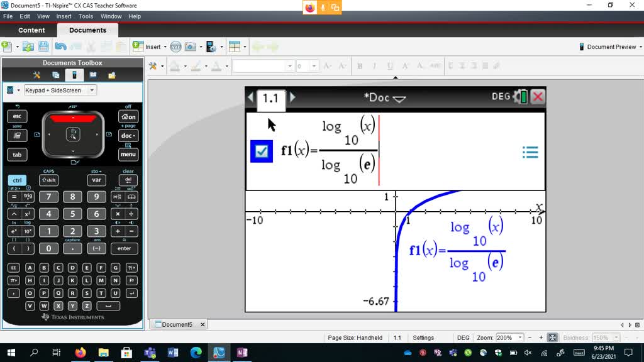Save the document with the floppy disk icon
Viewport: 644px width, 362px height.
click(x=43, y=47)
